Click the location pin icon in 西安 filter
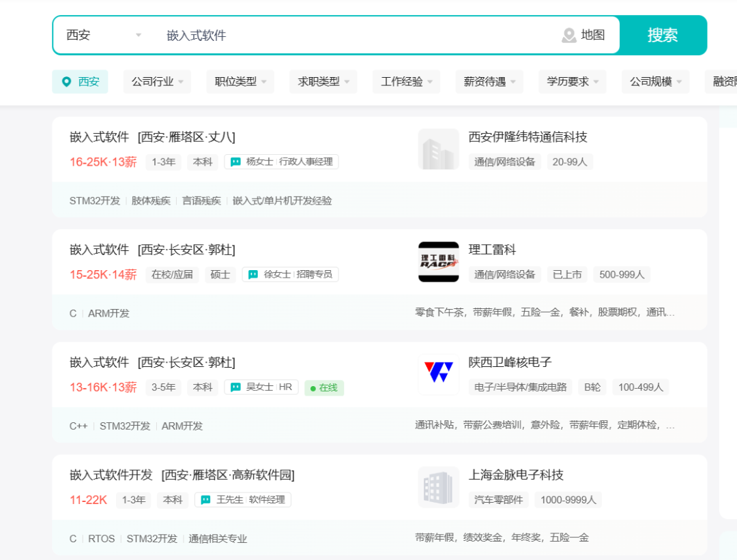 coord(67,82)
